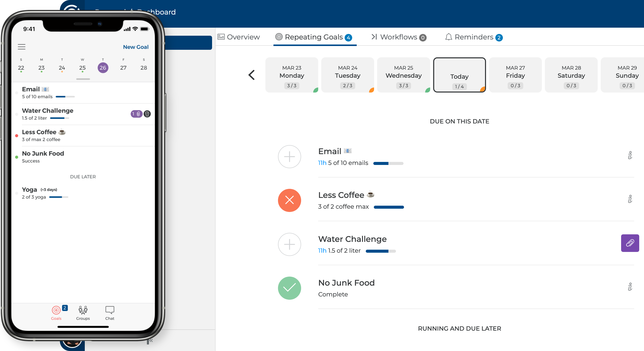Open info icon for No Junk Food
Screen dimensions: 644x351
(630, 287)
